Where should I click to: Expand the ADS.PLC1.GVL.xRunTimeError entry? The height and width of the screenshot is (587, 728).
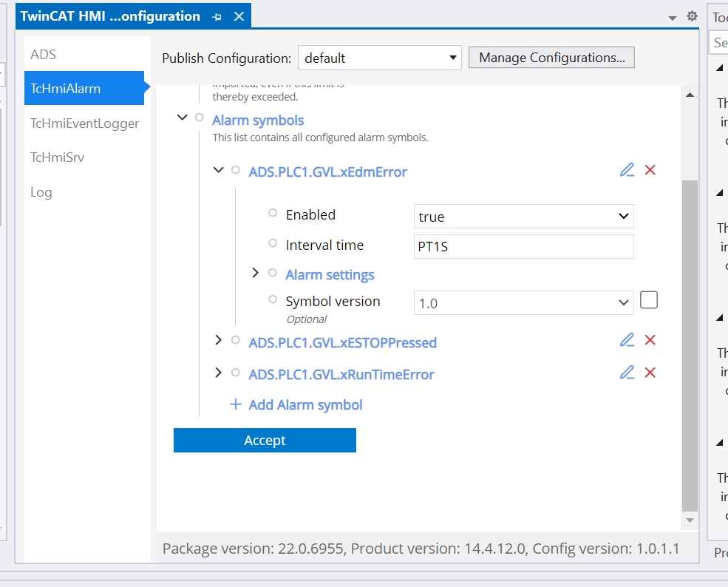coord(218,373)
